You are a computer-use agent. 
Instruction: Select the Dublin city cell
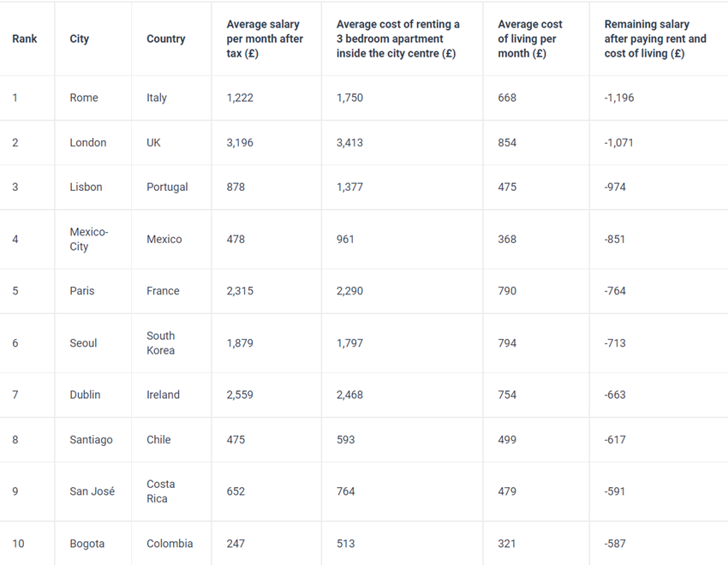click(85, 395)
